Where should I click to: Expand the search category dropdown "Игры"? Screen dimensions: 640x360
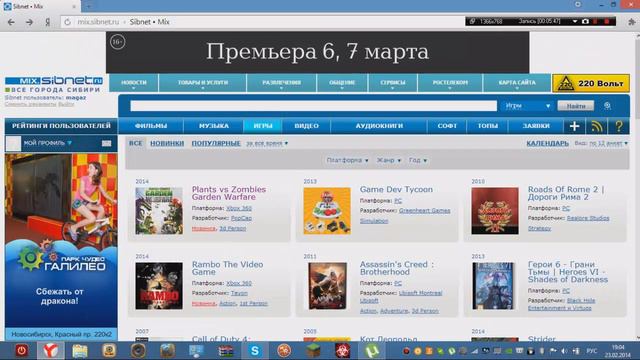tap(527, 106)
